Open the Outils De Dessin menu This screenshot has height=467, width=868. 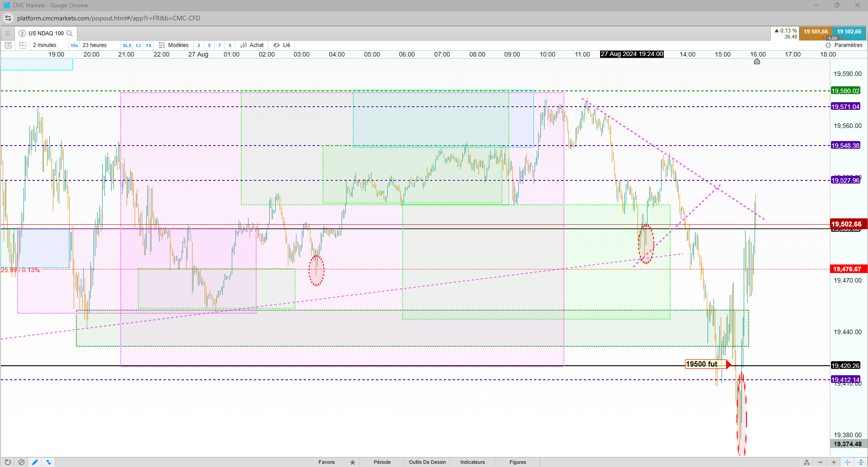point(427,462)
